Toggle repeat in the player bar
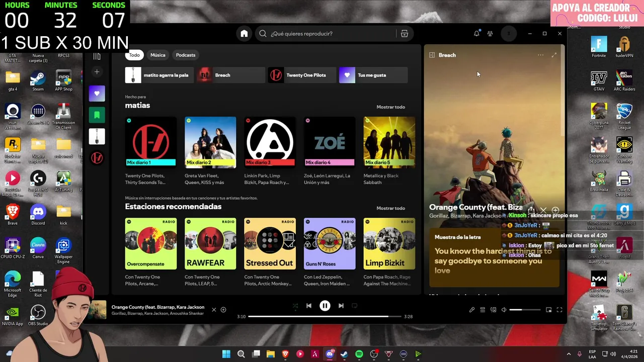 (x=355, y=306)
